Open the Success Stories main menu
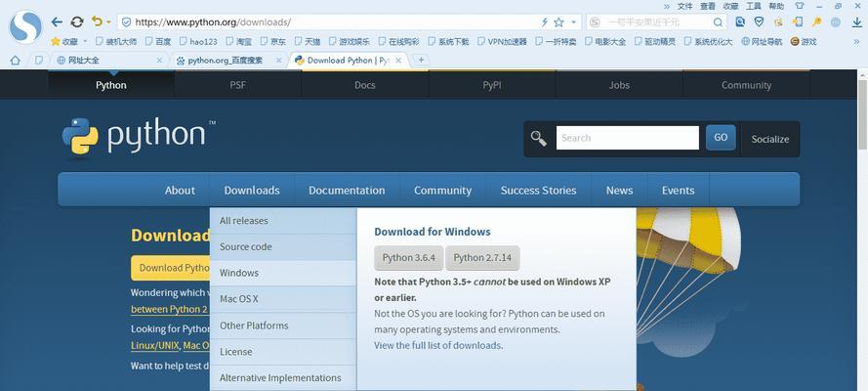 coord(539,190)
